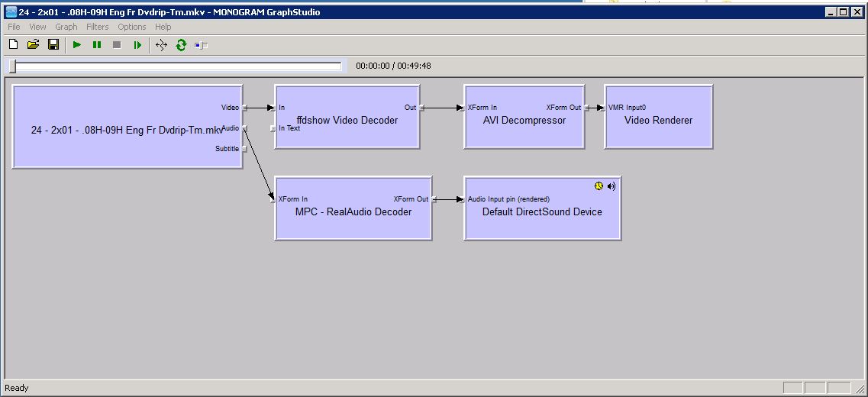Stop the graph with the gray square button
The image size is (868, 397).
coord(117,45)
